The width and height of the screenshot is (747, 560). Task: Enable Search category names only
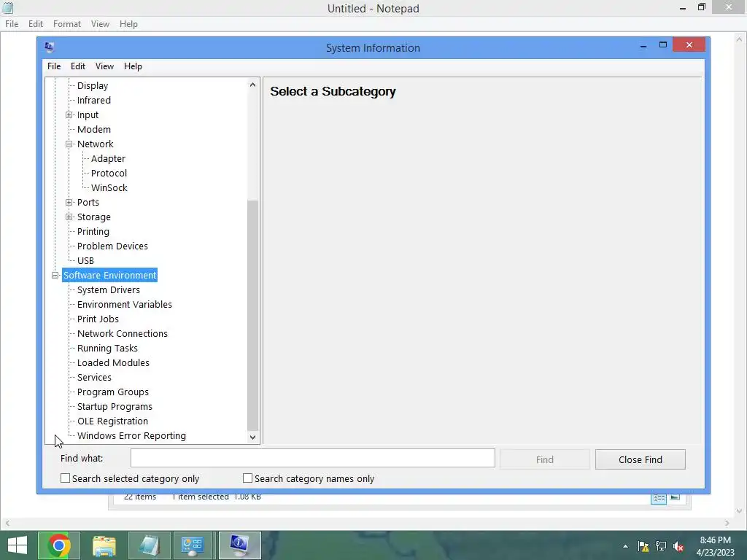(x=247, y=478)
